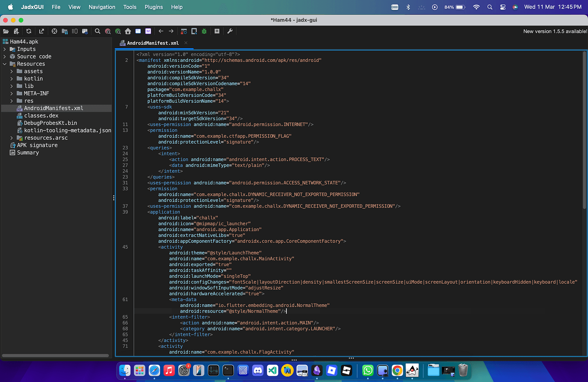This screenshot has width=588, height=382.
Task: Select classes.dex in the tree
Action: [41, 116]
